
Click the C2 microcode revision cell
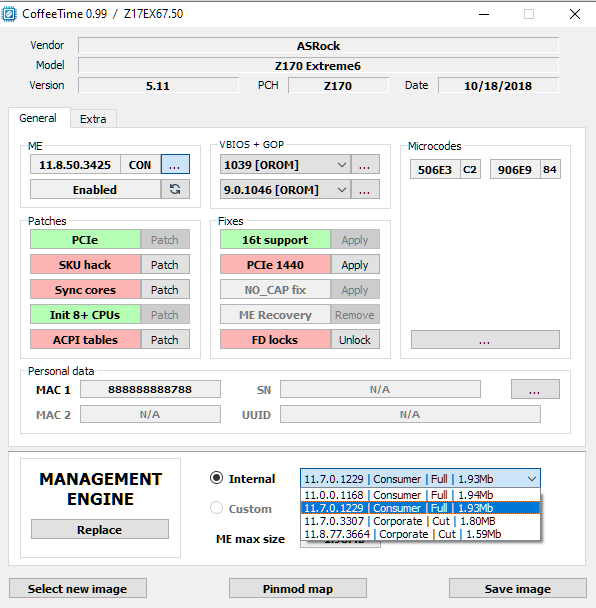coord(470,169)
